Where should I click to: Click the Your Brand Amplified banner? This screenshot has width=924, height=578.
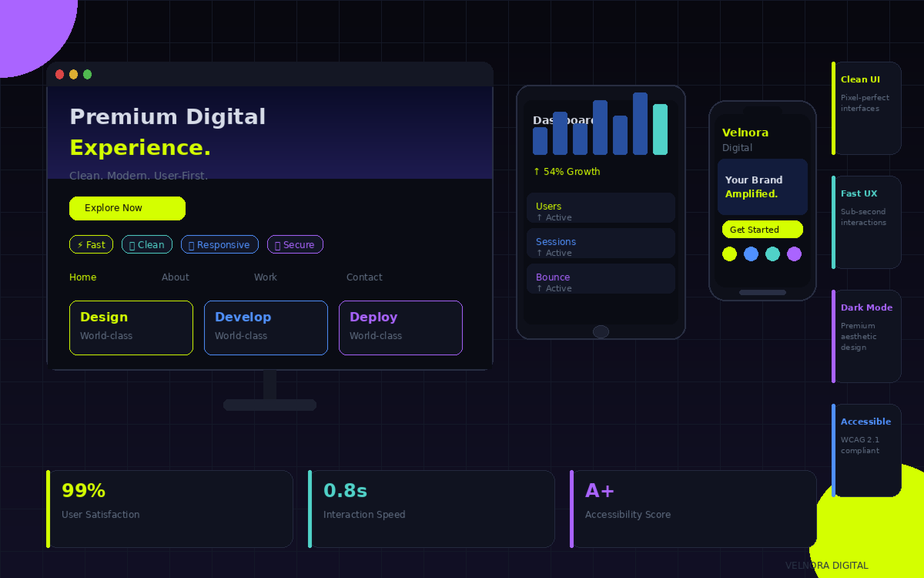[x=762, y=187]
